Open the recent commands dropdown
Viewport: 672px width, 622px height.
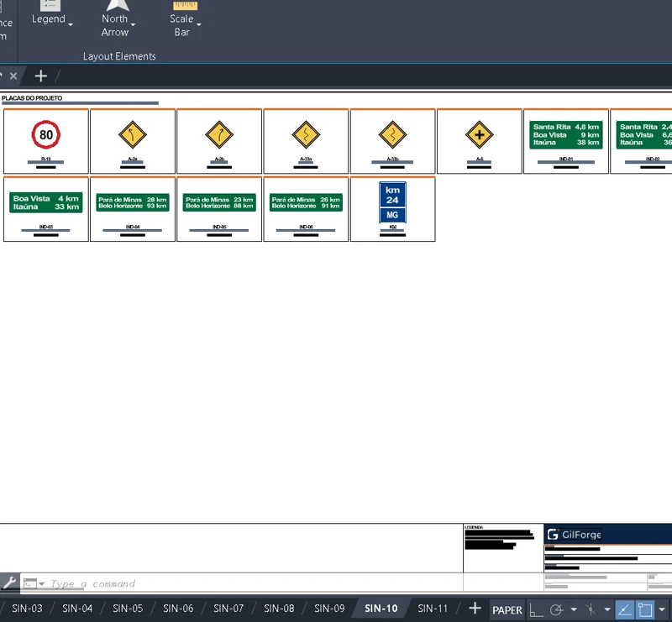pyautogui.click(x=41, y=584)
